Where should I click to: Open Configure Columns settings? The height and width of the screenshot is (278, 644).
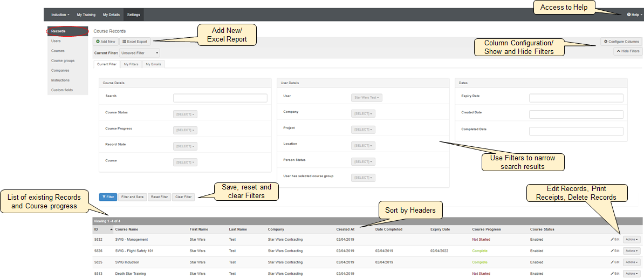pyautogui.click(x=621, y=42)
